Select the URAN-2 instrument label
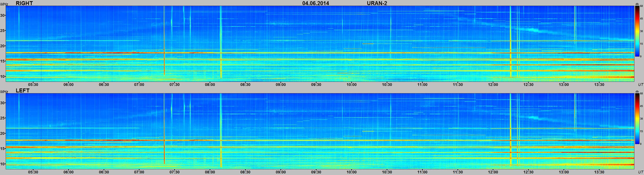The height and width of the screenshot is (175, 644). coord(377,3)
